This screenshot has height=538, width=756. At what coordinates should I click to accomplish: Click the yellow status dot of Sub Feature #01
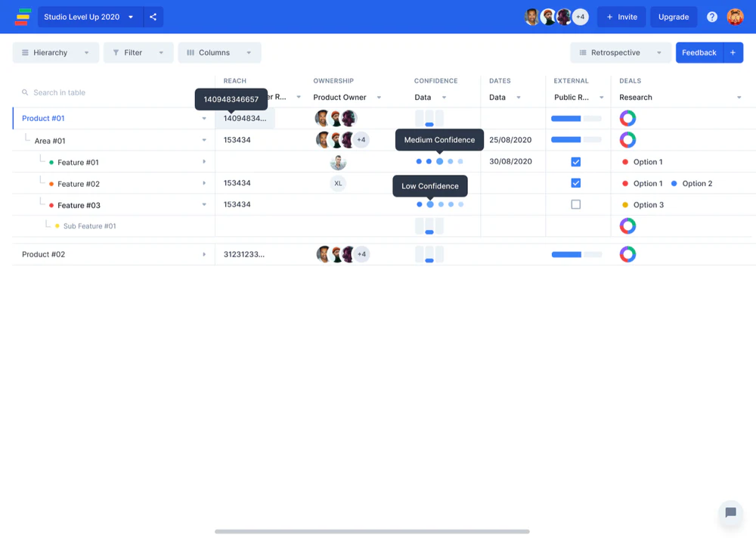click(x=57, y=226)
